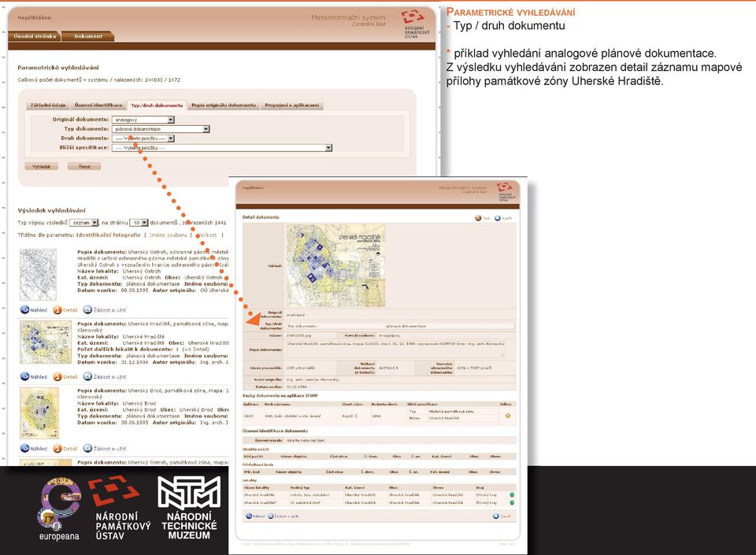
Task: Switch to Základní údaje tab
Action: (48, 105)
